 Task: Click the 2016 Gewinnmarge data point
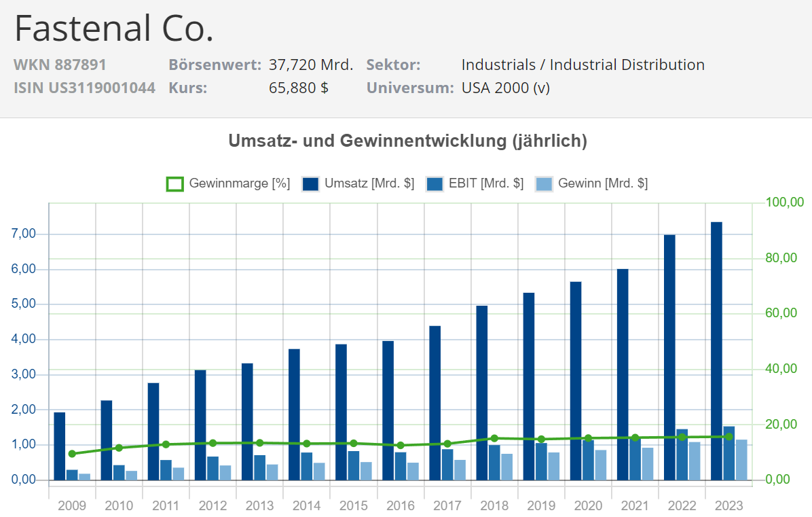(401, 446)
